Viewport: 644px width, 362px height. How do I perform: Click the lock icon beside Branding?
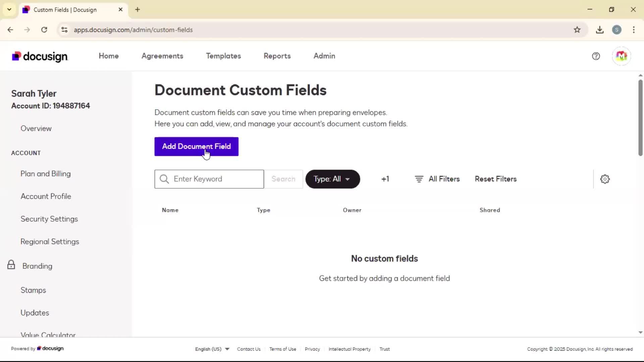(x=11, y=265)
